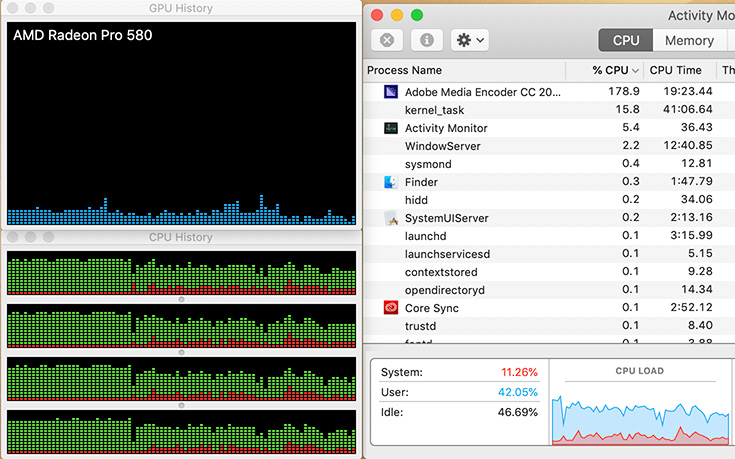Select the kernel_task process row
Screen dimensions: 735x459
(549, 110)
